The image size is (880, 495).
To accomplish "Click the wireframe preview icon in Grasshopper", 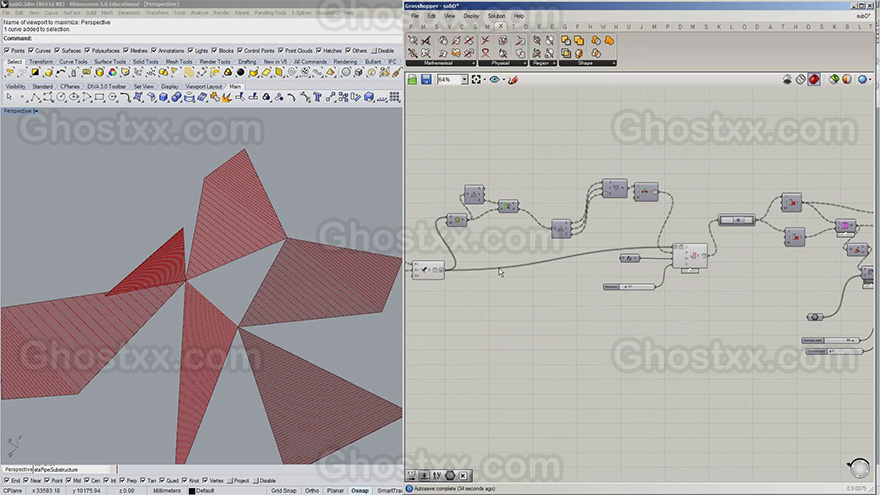I will click(x=801, y=80).
